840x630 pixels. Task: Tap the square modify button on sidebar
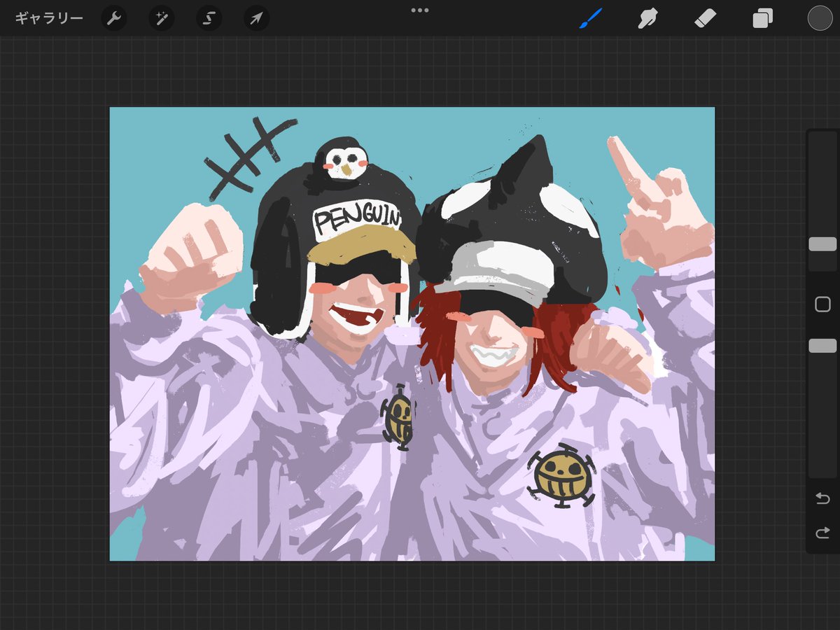(822, 304)
